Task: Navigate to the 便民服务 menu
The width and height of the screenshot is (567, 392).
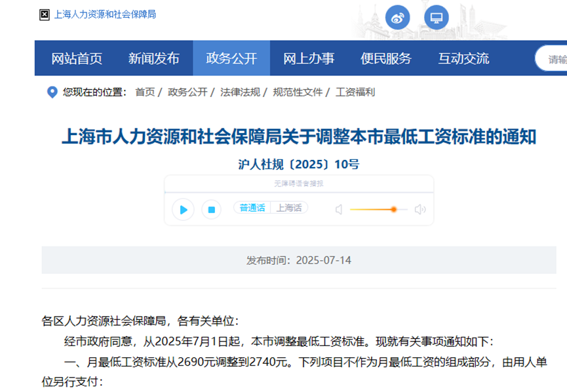Action: point(386,58)
